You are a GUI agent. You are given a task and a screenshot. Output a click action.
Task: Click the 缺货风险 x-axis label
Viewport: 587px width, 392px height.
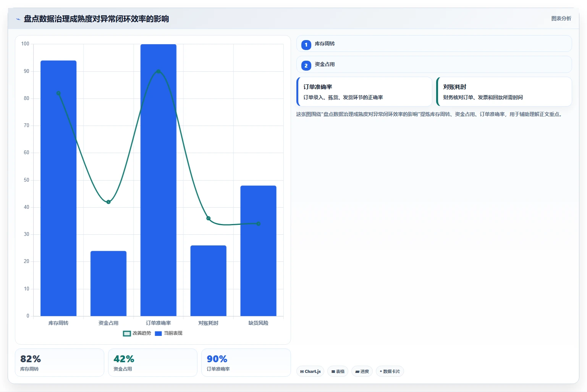[258, 323]
